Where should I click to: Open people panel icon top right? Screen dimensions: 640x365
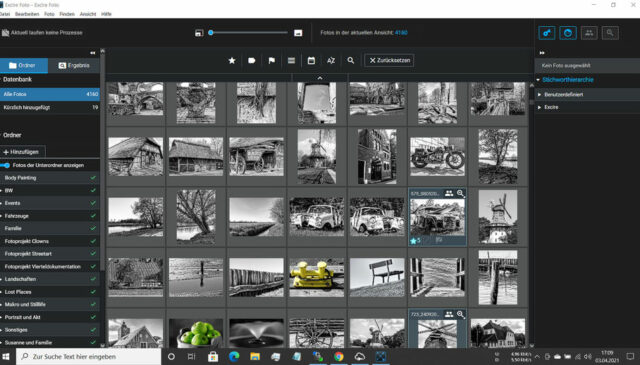pyautogui.click(x=589, y=33)
